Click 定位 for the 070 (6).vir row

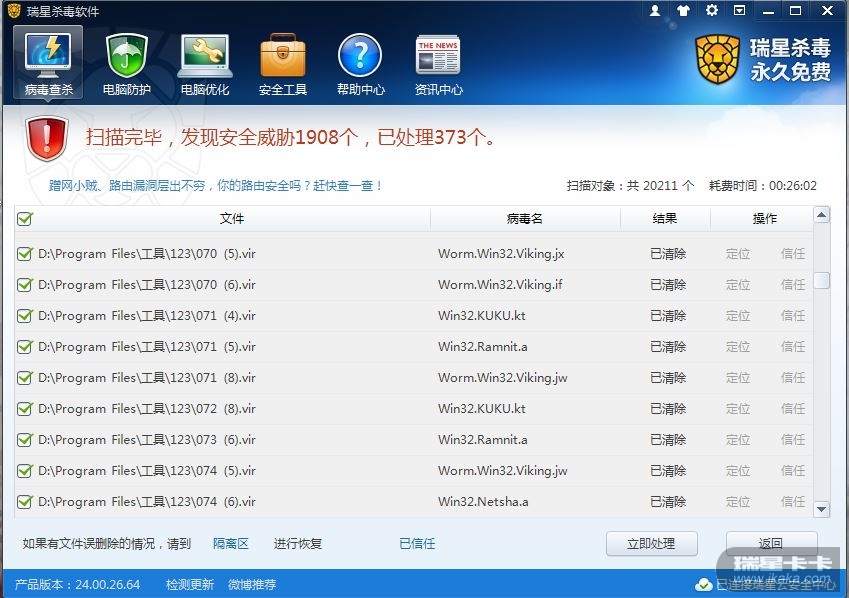[738, 284]
